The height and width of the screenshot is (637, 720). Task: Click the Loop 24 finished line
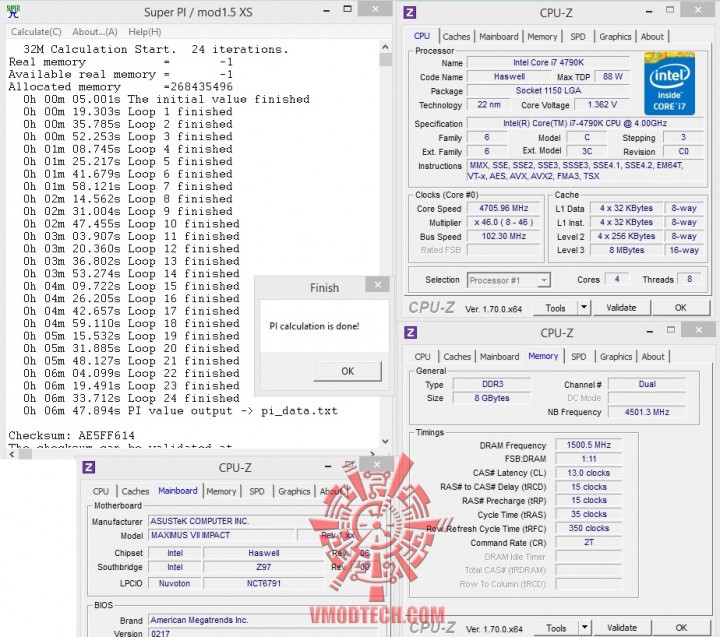pos(131,398)
